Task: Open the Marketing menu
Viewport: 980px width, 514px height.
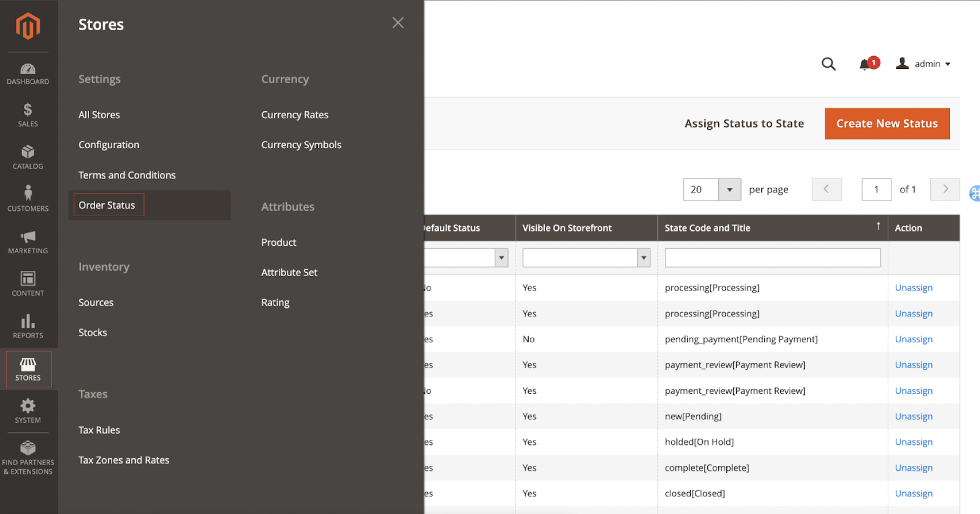Action: (28, 242)
